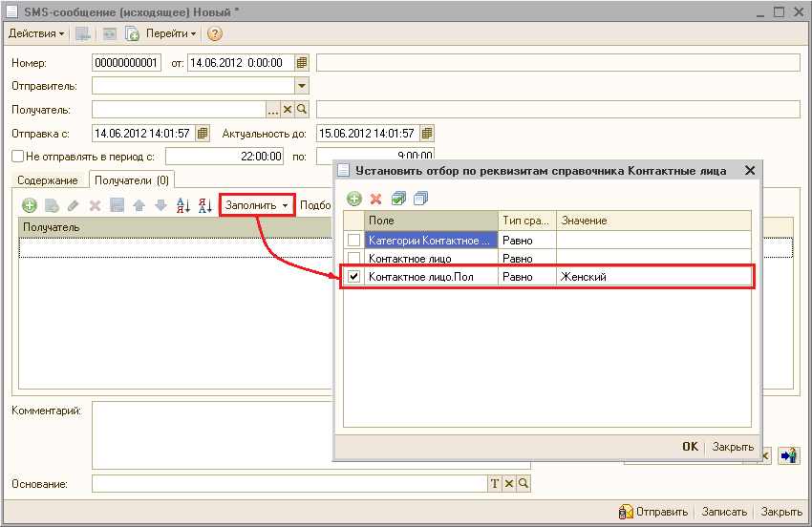Image resolution: width=812 pixels, height=527 pixels.
Task: Clear the Основание field with X
Action: click(x=509, y=483)
